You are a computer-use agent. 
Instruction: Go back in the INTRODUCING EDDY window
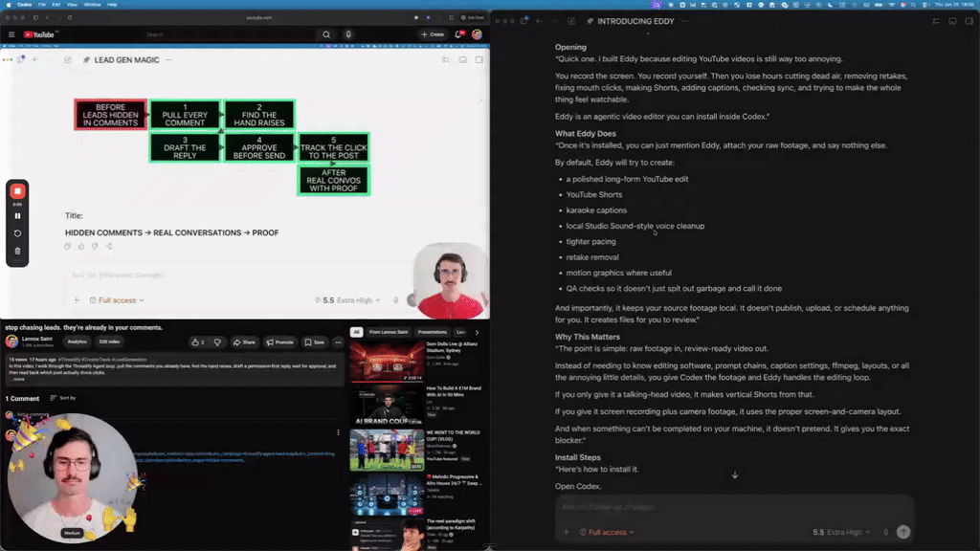tap(540, 21)
